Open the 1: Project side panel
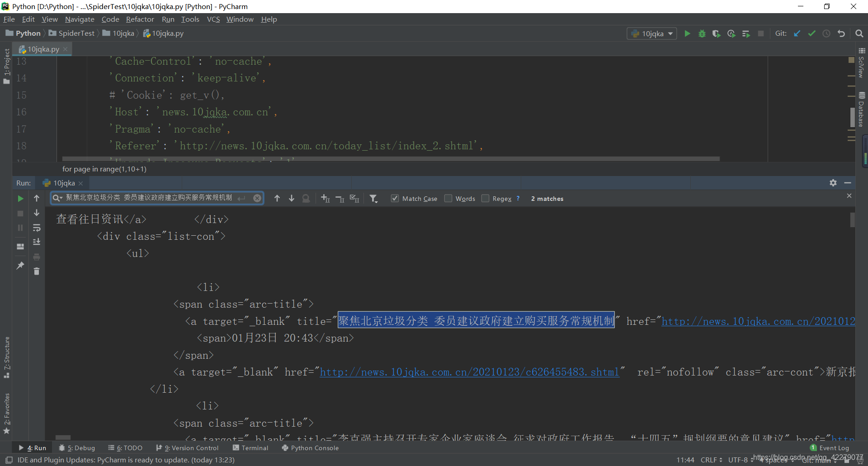 [6, 66]
